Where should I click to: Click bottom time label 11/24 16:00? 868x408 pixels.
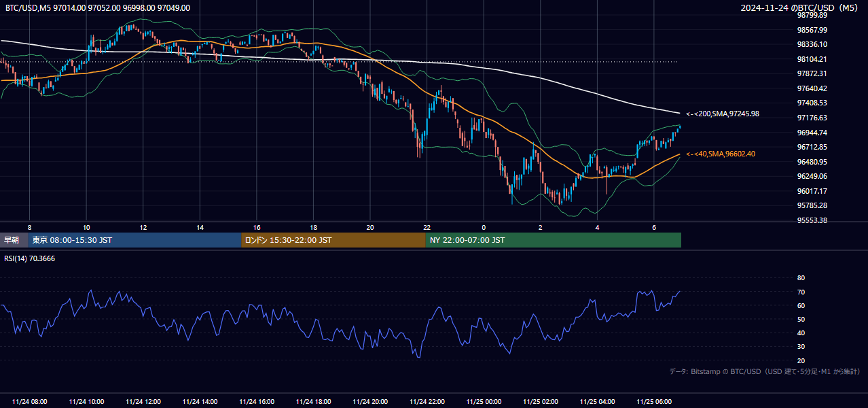pos(257,402)
